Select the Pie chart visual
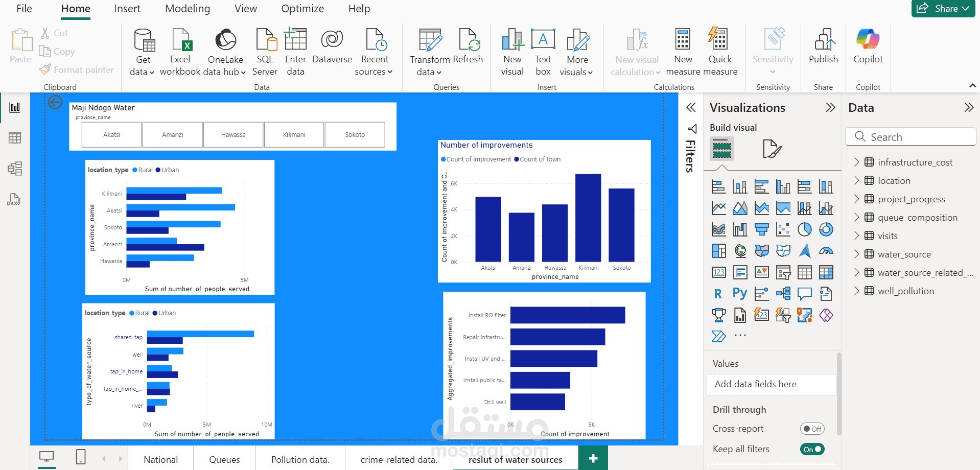Image resolution: width=980 pixels, height=470 pixels. [804, 230]
